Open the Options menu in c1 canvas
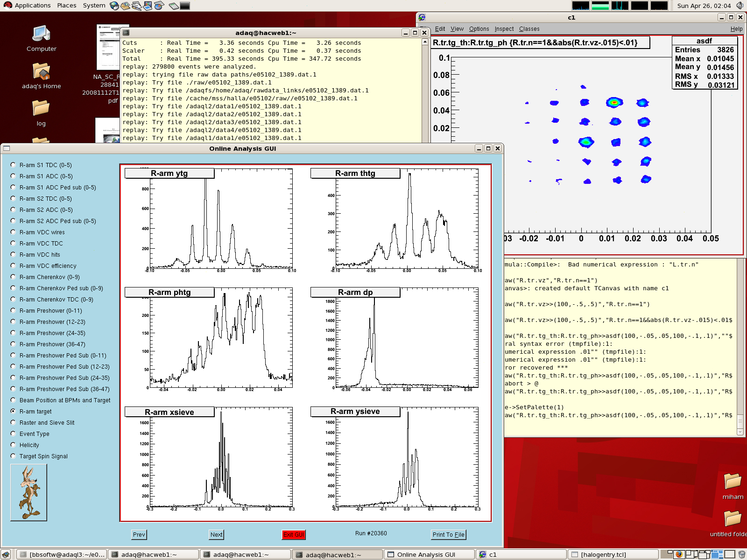This screenshot has width=747, height=560. point(479,29)
